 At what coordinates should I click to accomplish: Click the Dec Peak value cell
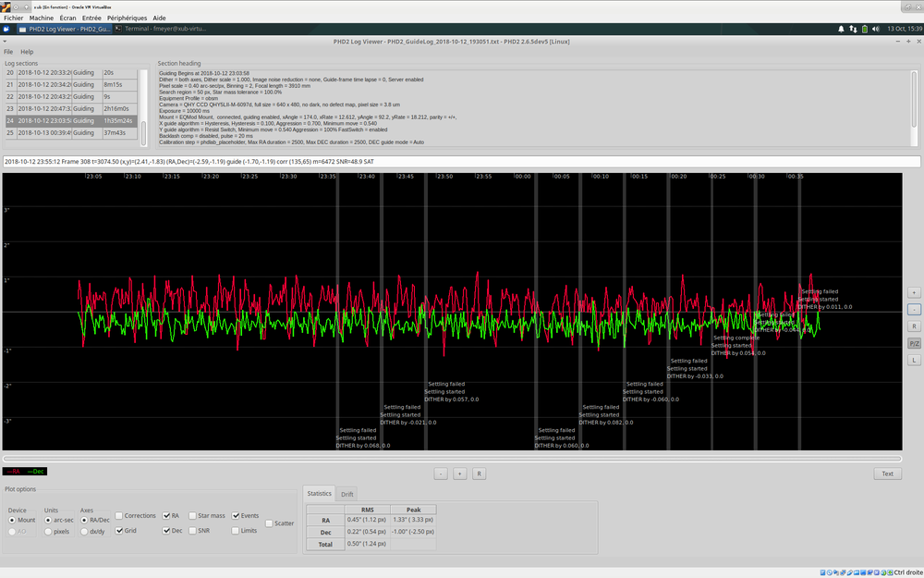click(x=414, y=532)
